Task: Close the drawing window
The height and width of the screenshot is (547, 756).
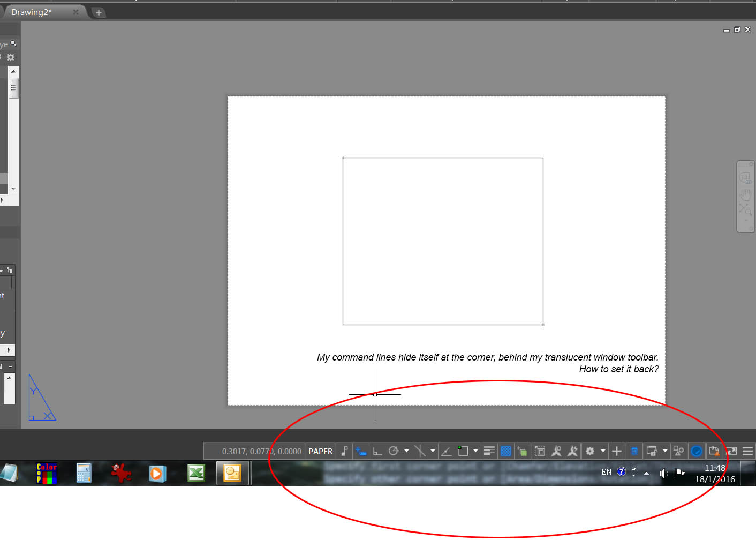Action: (748, 29)
